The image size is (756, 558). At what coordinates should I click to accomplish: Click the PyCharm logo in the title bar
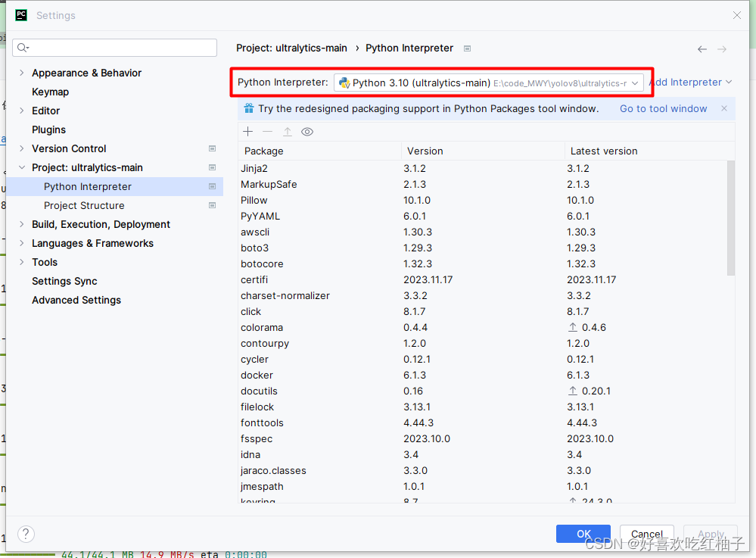coord(21,15)
